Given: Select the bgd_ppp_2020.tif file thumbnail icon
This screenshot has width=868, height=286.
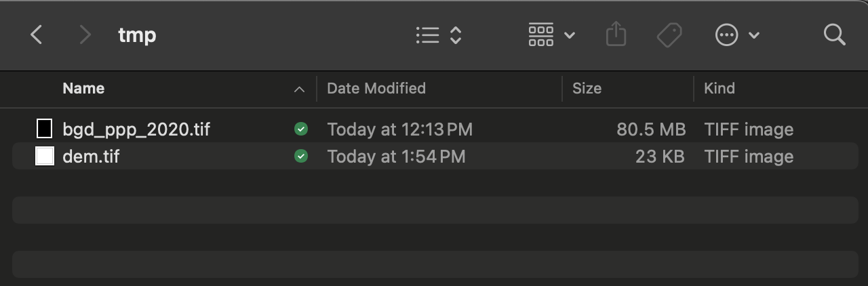Looking at the screenshot, I should [44, 128].
